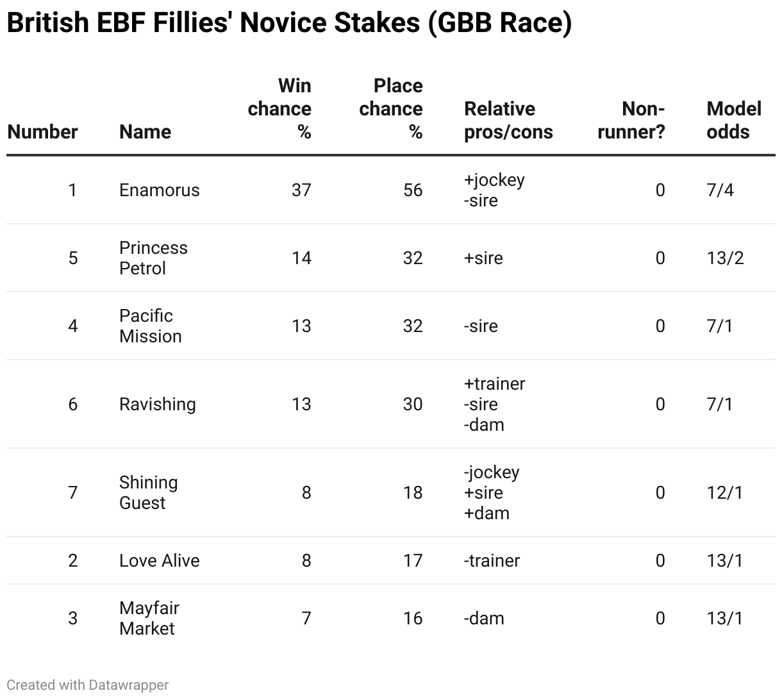Open the Created with Datawrapper link
Viewport: 782px width, 700px height.
88,685
